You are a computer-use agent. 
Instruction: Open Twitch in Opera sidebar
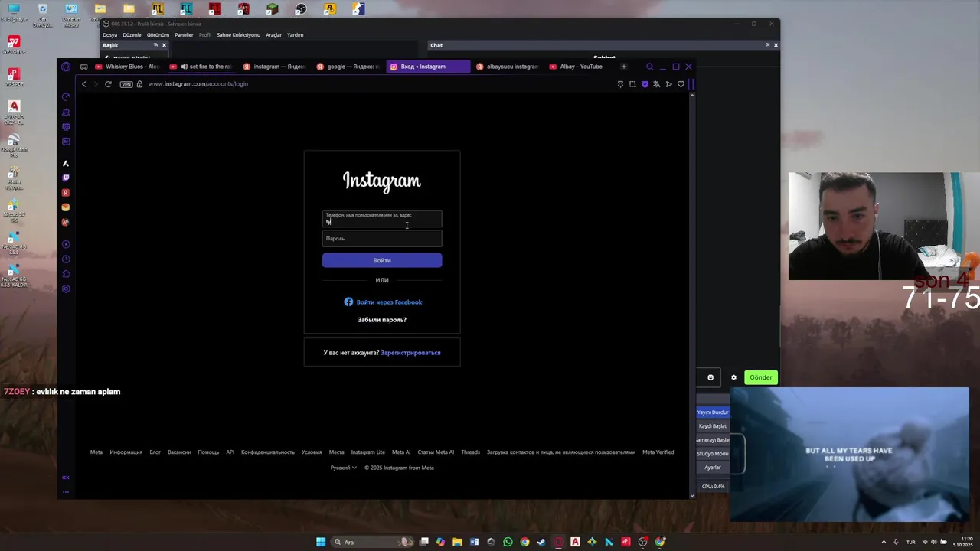pyautogui.click(x=66, y=178)
